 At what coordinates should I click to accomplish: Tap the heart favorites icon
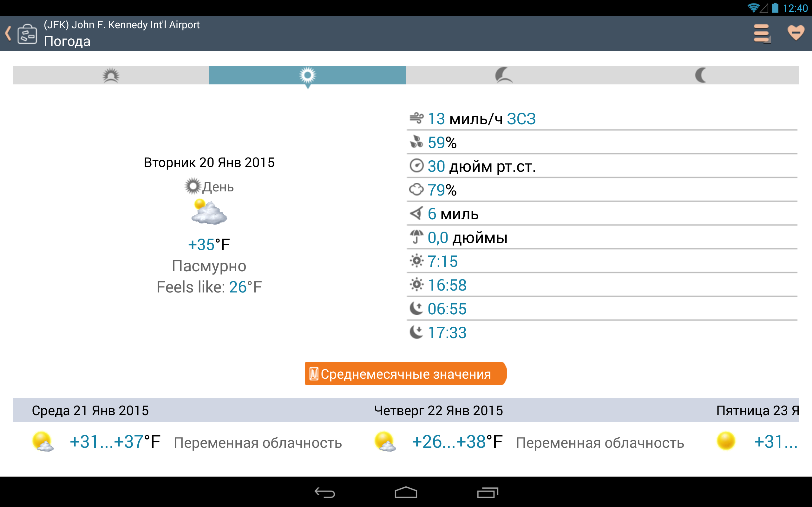(x=796, y=33)
